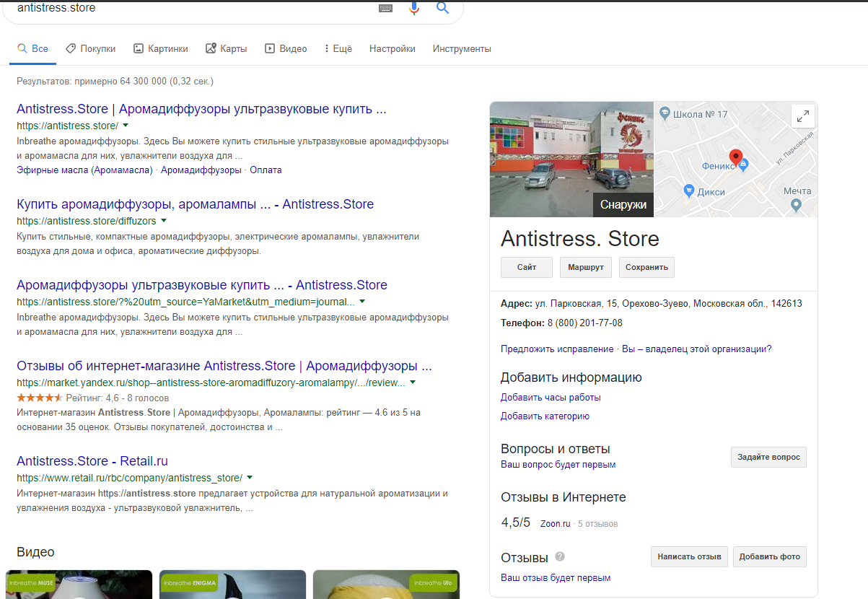This screenshot has width=868, height=599.
Task: Click the help question icon next to Отзывы
Action: [560, 556]
